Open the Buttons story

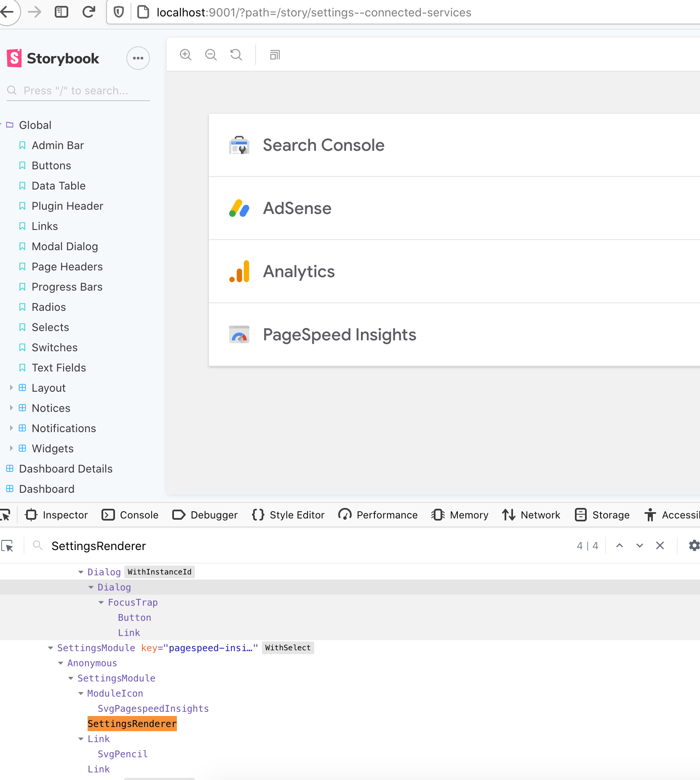pyautogui.click(x=51, y=166)
